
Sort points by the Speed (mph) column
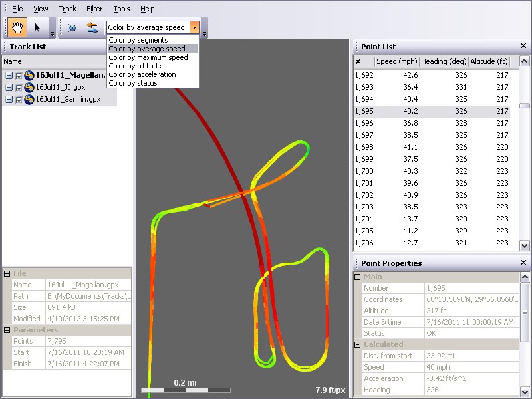[398, 61]
